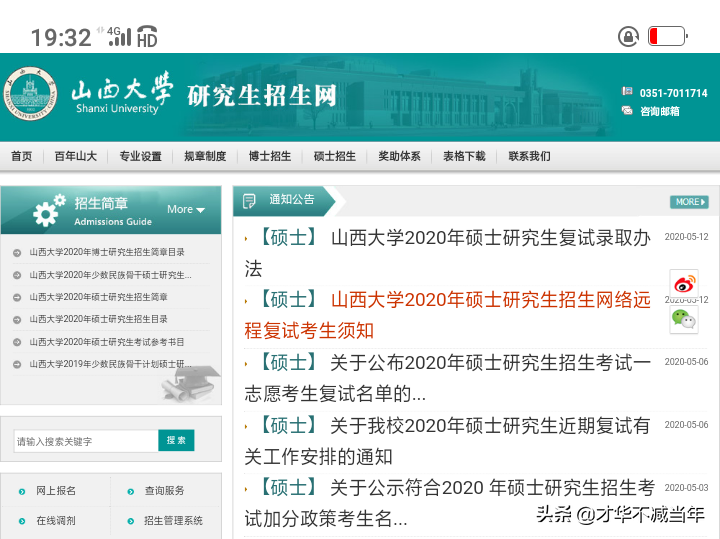Click the gear icon in 招生简章 header
Image resolution: width=720 pixels, height=539 pixels.
click(48, 210)
